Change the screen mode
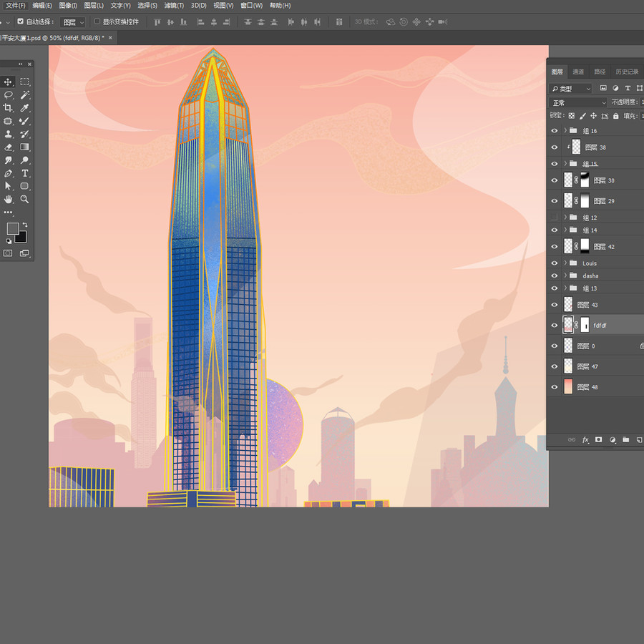This screenshot has height=644, width=644. 24,253
